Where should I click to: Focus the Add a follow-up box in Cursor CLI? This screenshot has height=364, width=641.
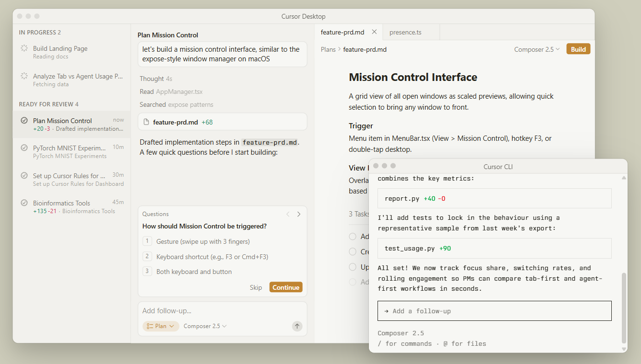(494, 311)
